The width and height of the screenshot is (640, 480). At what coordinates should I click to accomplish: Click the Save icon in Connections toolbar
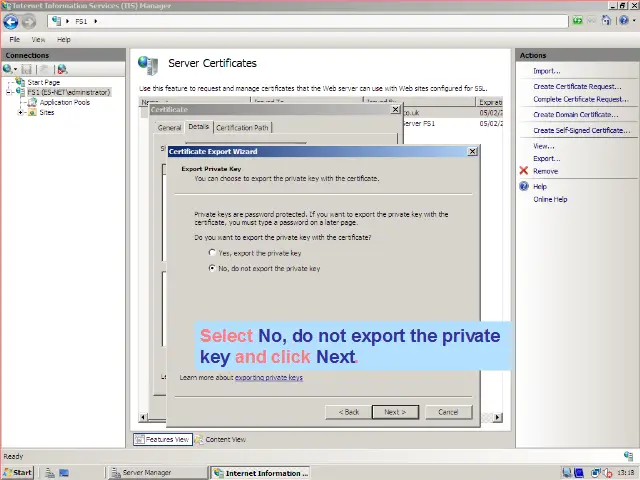click(x=27, y=69)
